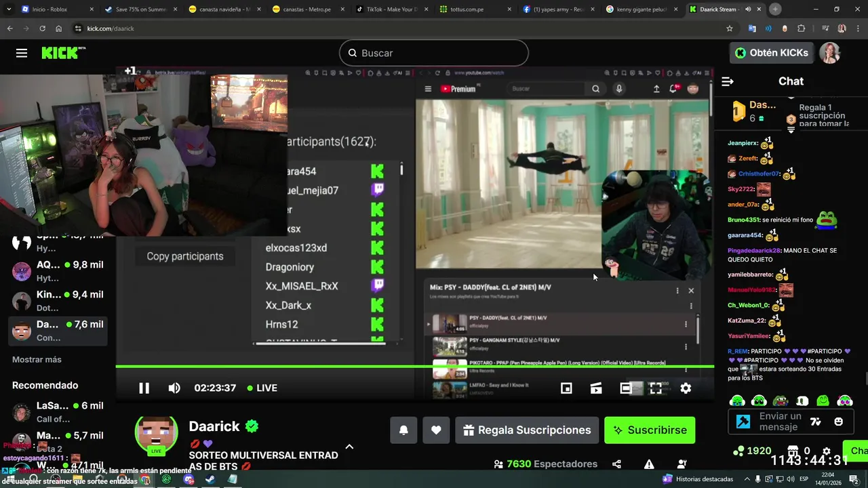868x488 pixels.
Task: Click the blue gavel icon in chat box
Action: coord(743,422)
